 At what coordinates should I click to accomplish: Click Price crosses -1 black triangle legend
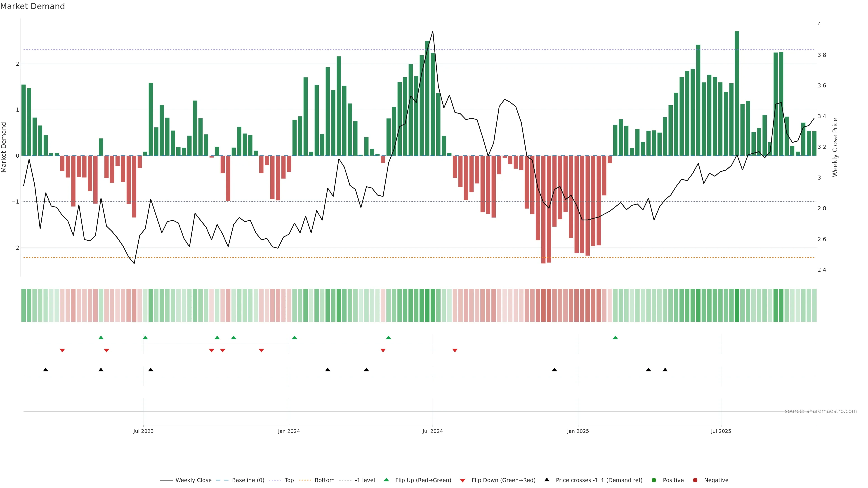tap(547, 480)
